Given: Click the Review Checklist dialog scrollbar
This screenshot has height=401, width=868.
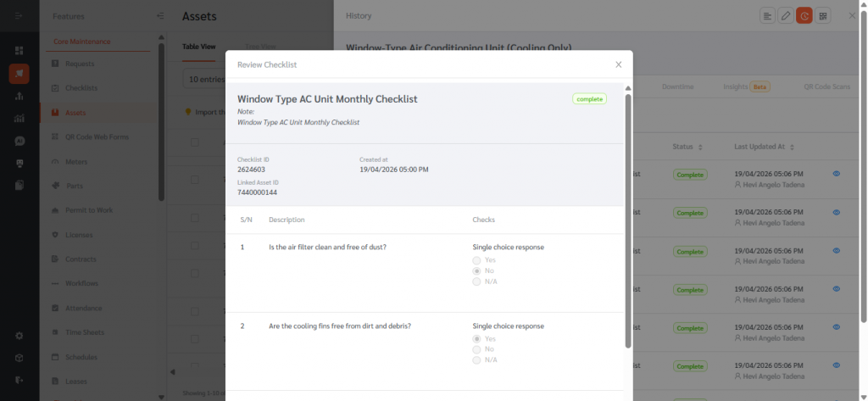Looking at the screenshot, I should [628, 220].
